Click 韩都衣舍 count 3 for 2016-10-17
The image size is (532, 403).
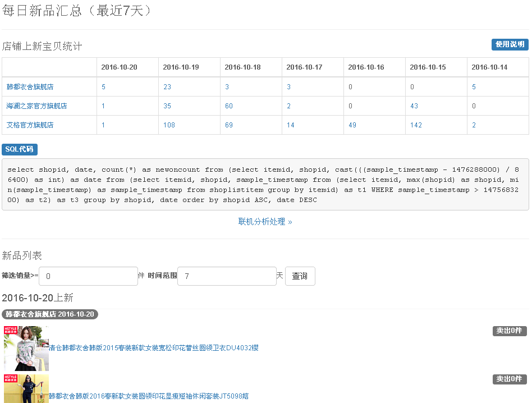coord(289,87)
